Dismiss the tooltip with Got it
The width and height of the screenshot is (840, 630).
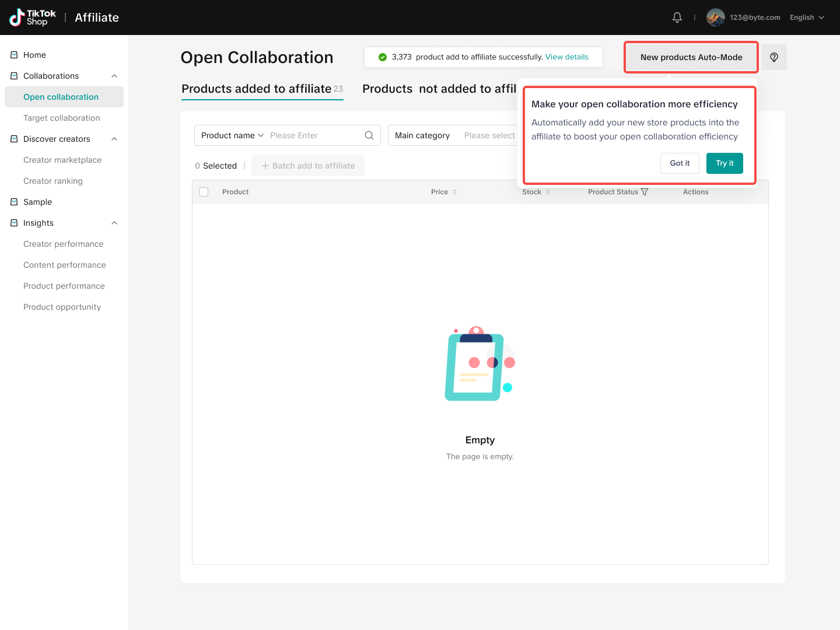(680, 163)
